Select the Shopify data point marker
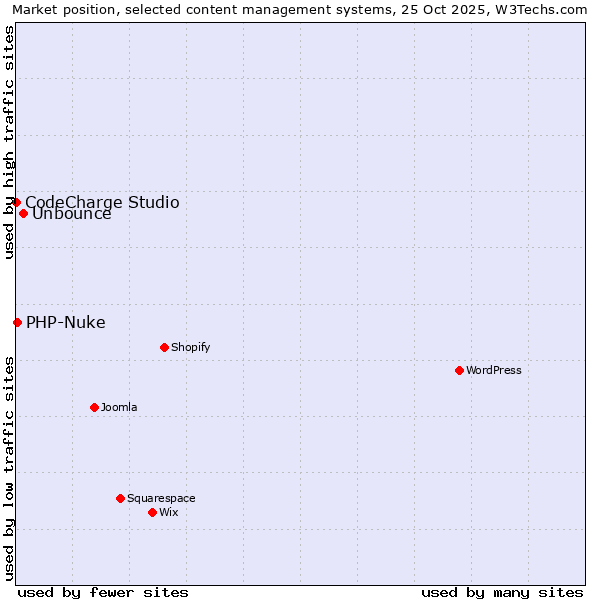This screenshot has width=600, height=600. tap(164, 347)
